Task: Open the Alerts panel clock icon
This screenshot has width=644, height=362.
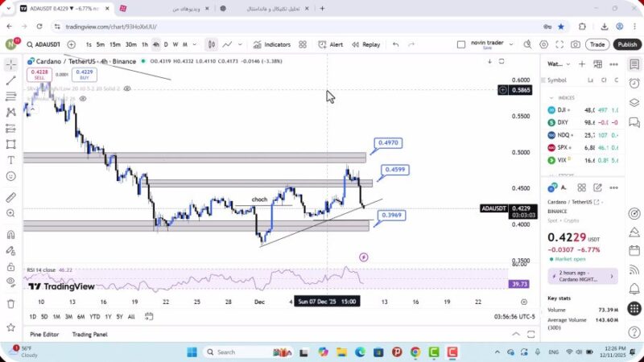Action: pyautogui.click(x=634, y=80)
